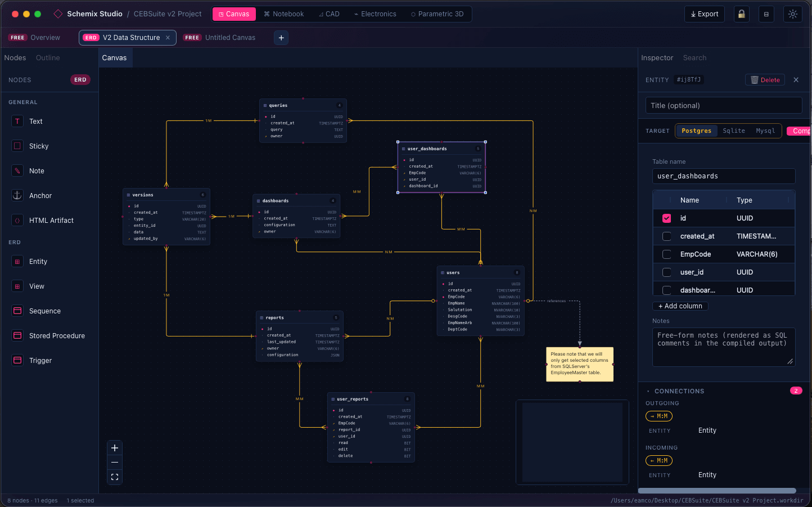
Task: Check the EmpCode column checkbox
Action: (667, 254)
